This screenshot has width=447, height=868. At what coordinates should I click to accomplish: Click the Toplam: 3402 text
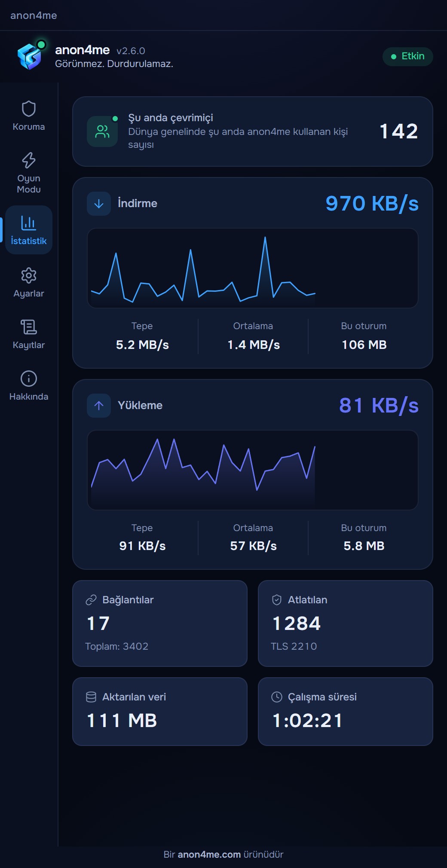click(x=117, y=646)
